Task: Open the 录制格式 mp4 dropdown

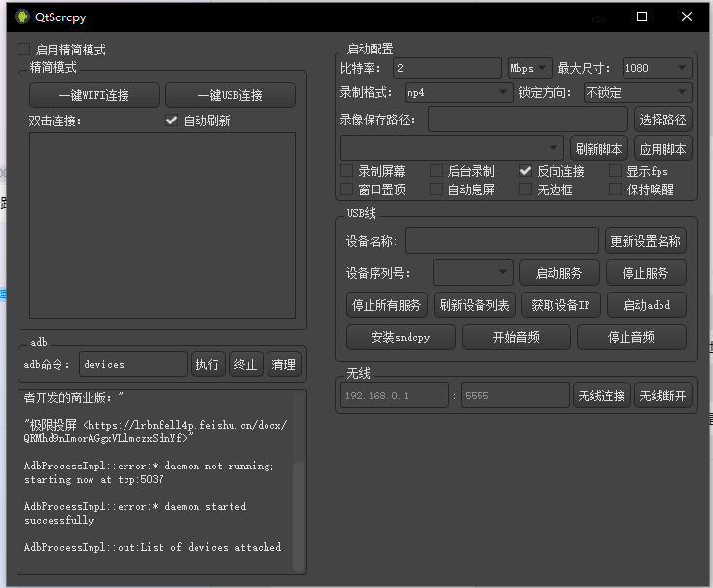Action: point(457,92)
